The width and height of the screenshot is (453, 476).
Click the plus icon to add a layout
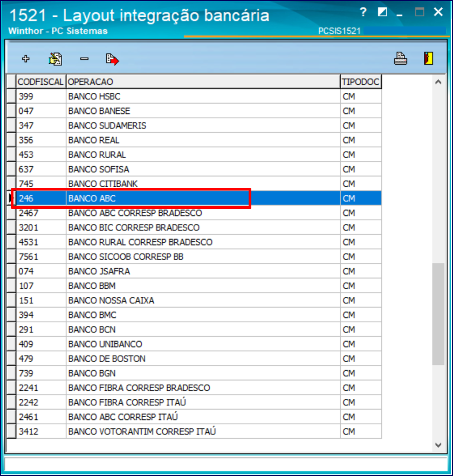click(26, 59)
